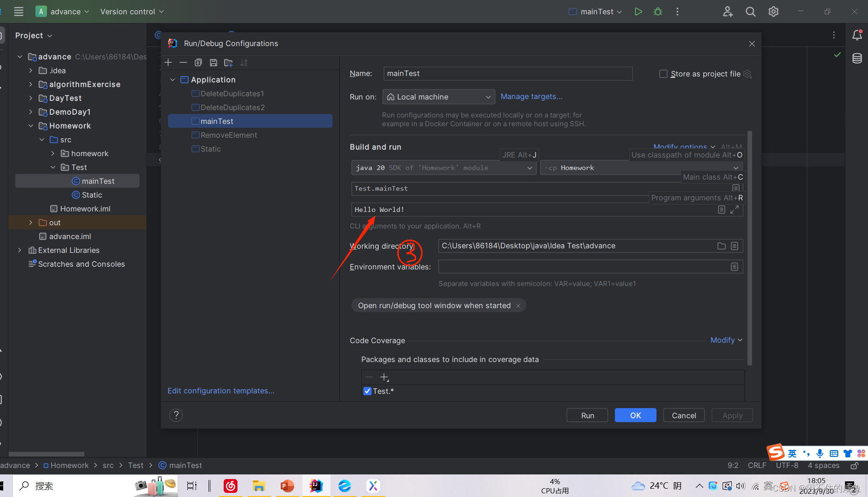This screenshot has height=497, width=868.
Task: Open the Database tool window
Action: [x=857, y=58]
